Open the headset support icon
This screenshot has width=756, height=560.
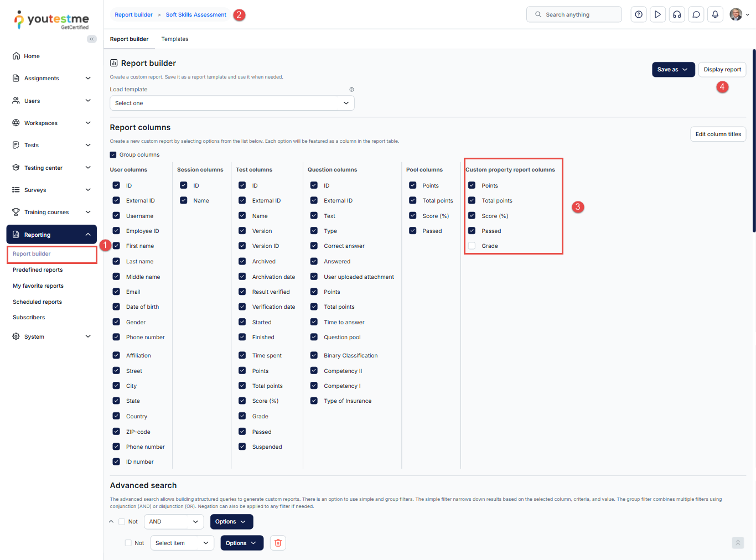[677, 15]
